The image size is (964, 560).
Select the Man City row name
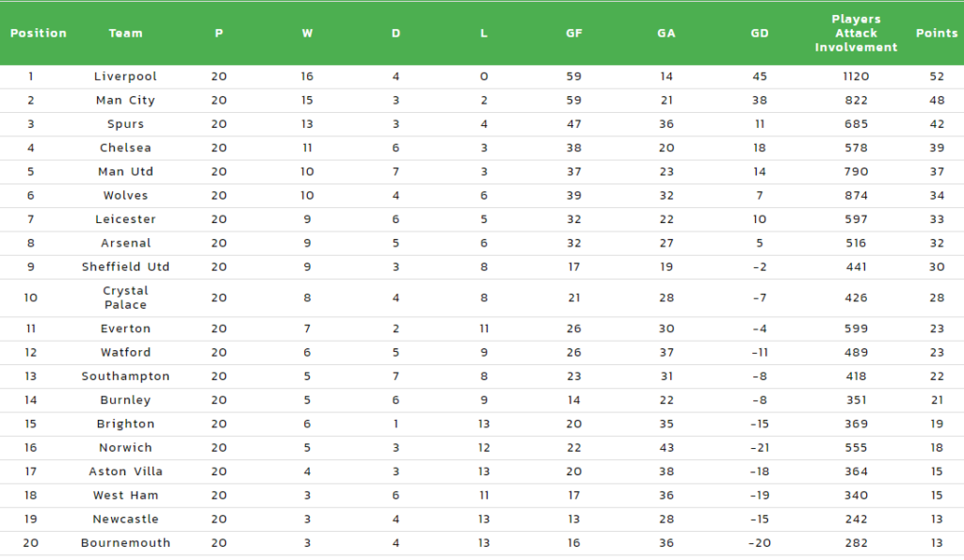click(x=125, y=100)
